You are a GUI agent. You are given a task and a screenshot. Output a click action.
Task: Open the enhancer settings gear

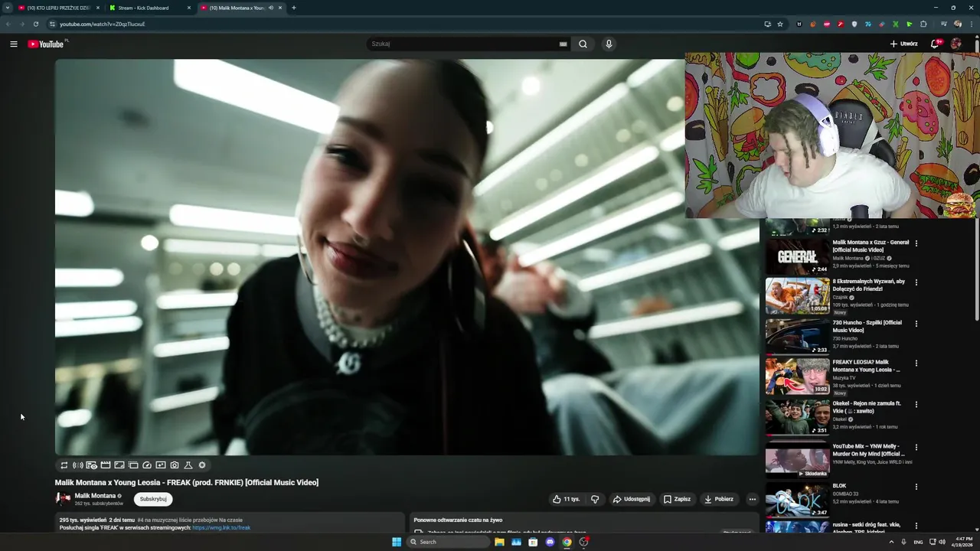(202, 465)
